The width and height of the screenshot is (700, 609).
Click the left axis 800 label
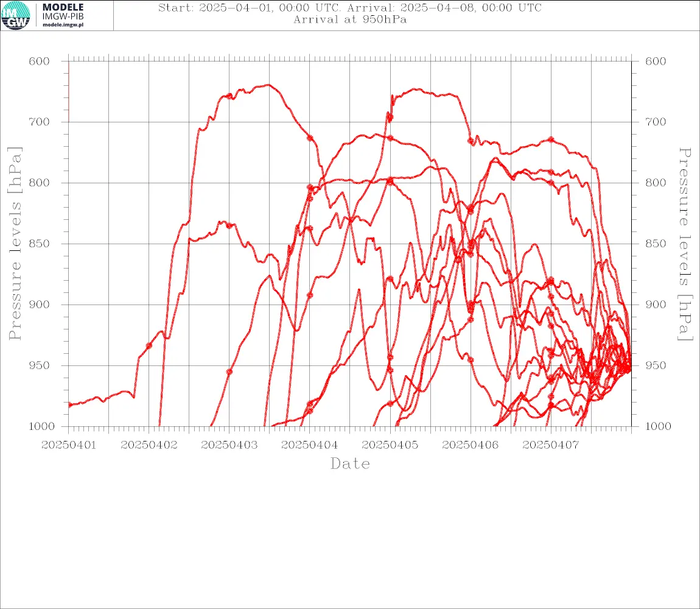[x=39, y=183]
